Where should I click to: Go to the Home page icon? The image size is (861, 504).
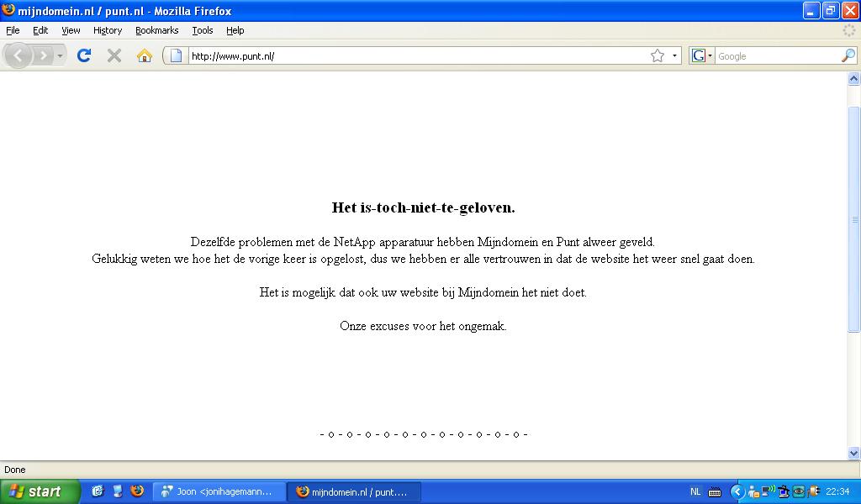(145, 55)
